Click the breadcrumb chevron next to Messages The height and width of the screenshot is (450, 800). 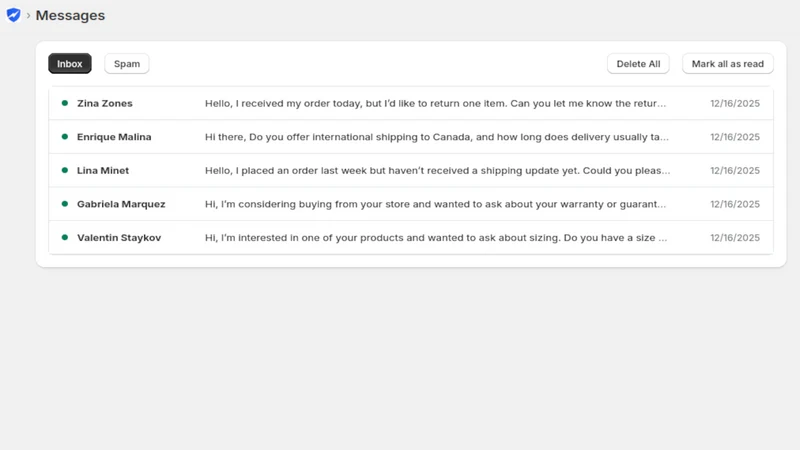pos(29,16)
